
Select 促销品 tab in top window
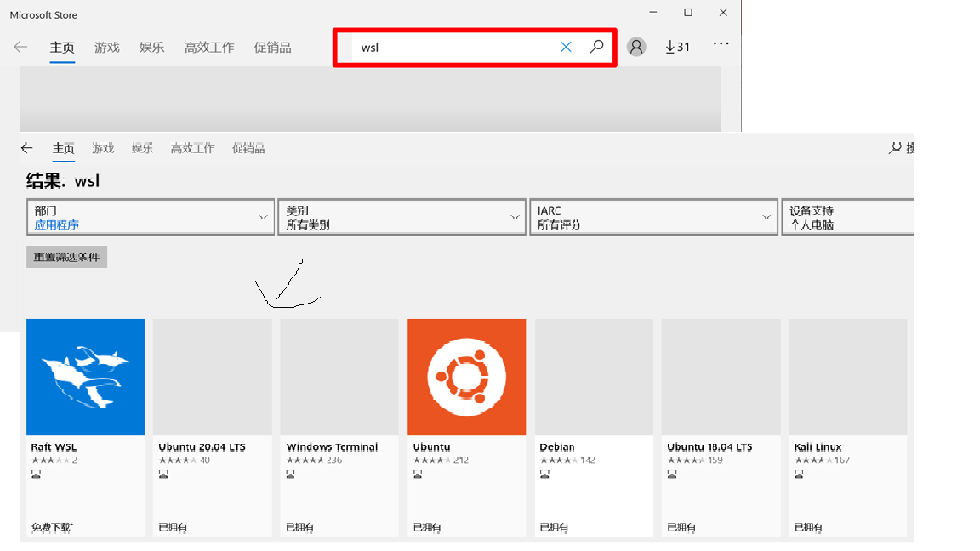coord(272,48)
